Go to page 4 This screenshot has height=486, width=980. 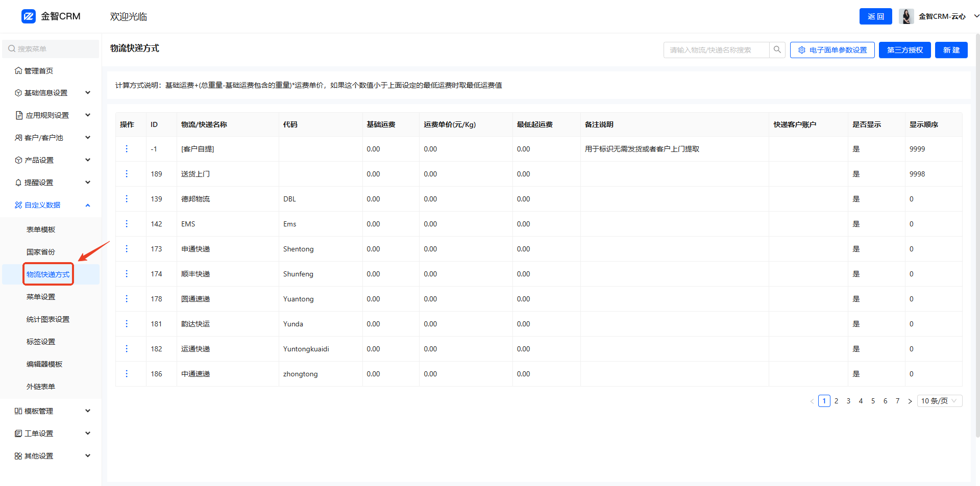click(861, 401)
